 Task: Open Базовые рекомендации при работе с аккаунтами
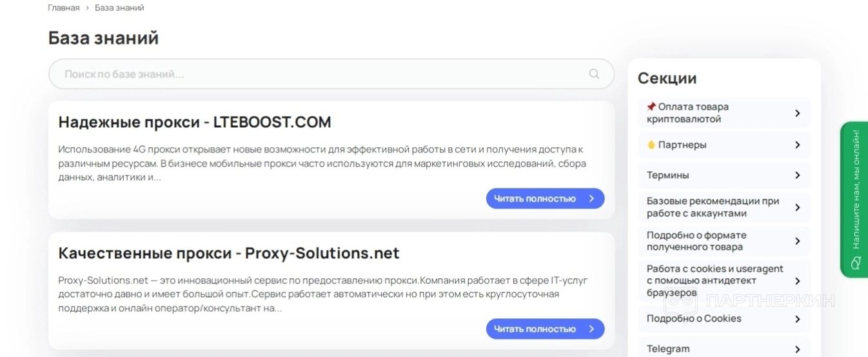(x=713, y=207)
